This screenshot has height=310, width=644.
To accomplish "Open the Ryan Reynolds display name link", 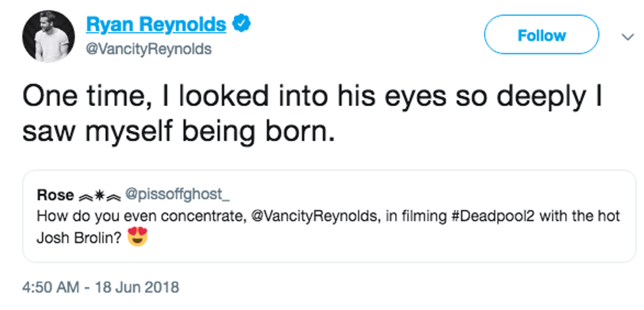I will pos(155,25).
